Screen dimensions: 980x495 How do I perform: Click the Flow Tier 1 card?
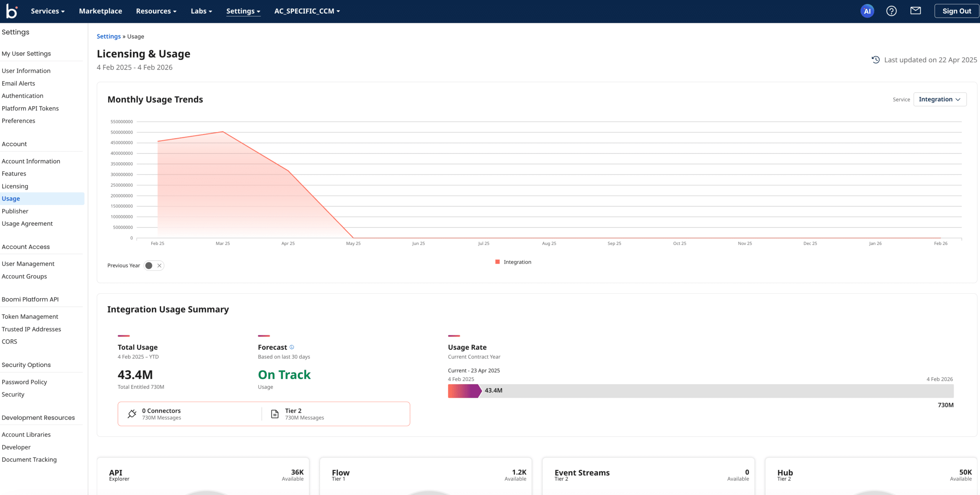[x=426, y=476]
